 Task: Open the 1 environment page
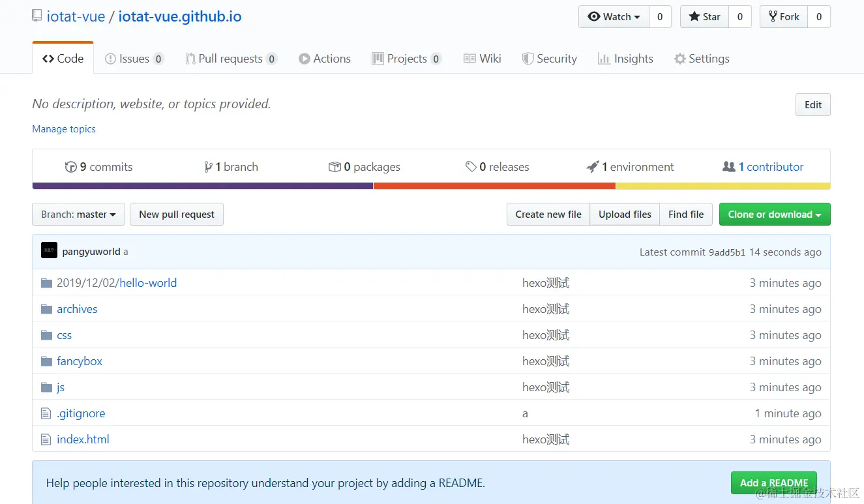tap(631, 167)
